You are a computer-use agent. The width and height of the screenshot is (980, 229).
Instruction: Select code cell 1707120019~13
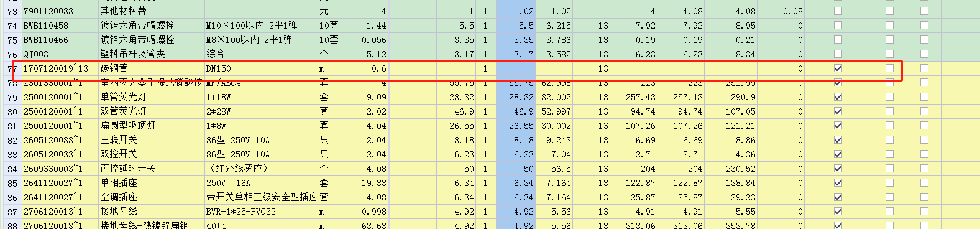60,68
